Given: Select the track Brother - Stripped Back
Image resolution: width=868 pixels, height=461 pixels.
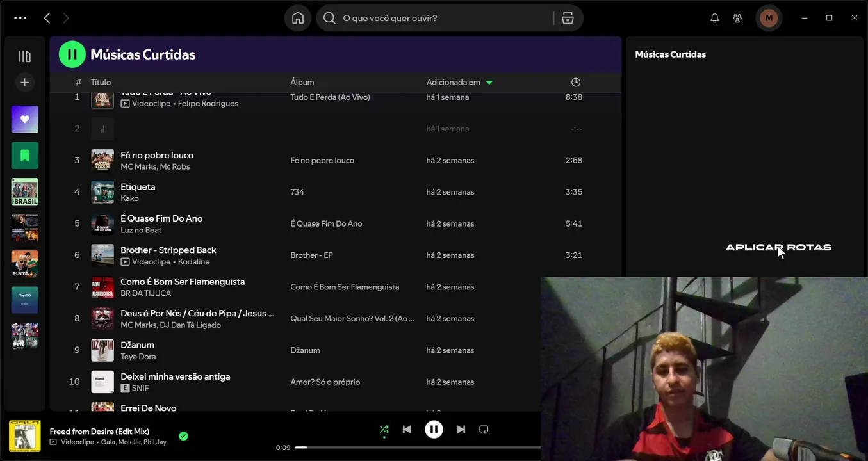Looking at the screenshot, I should coord(168,250).
